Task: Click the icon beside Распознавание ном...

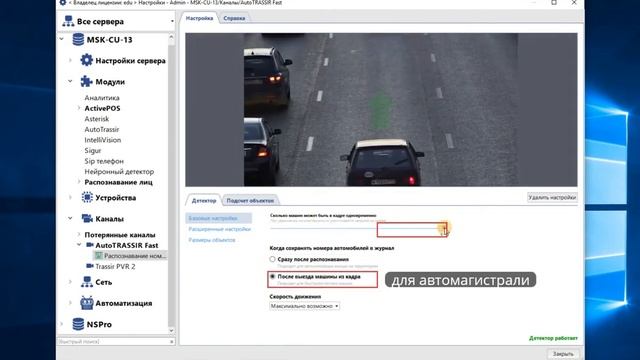Action: click(x=98, y=256)
